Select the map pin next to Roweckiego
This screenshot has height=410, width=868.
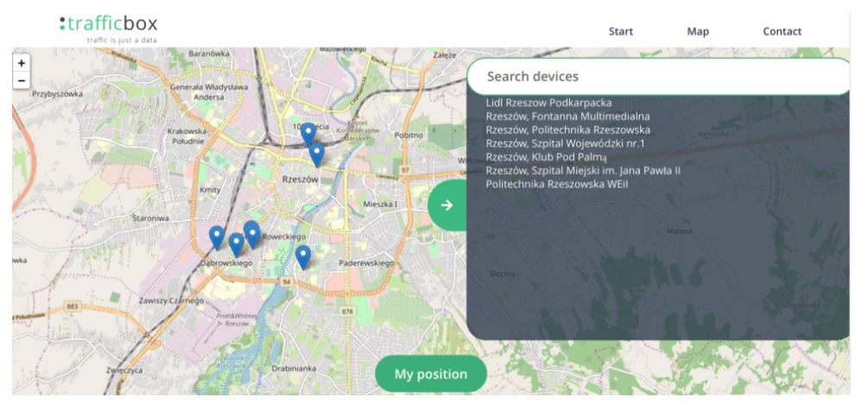pyautogui.click(x=252, y=235)
